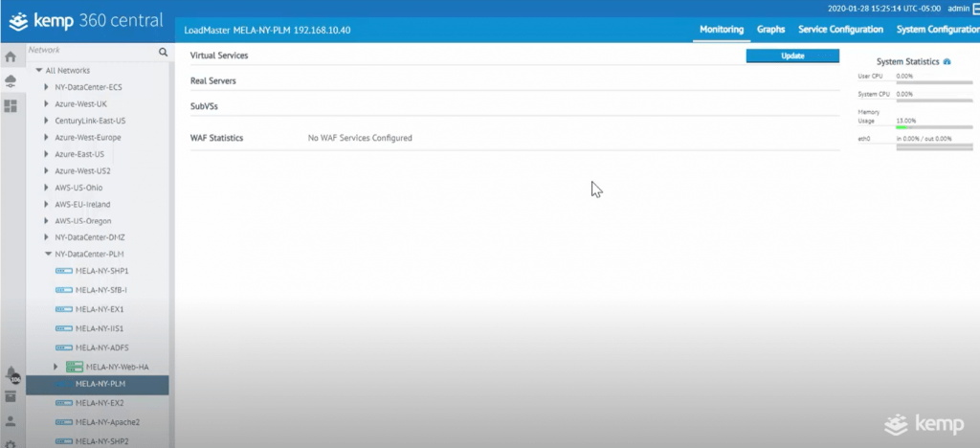
Task: Click the device icon for MELA-NY-SfB-I
Action: 64,290
